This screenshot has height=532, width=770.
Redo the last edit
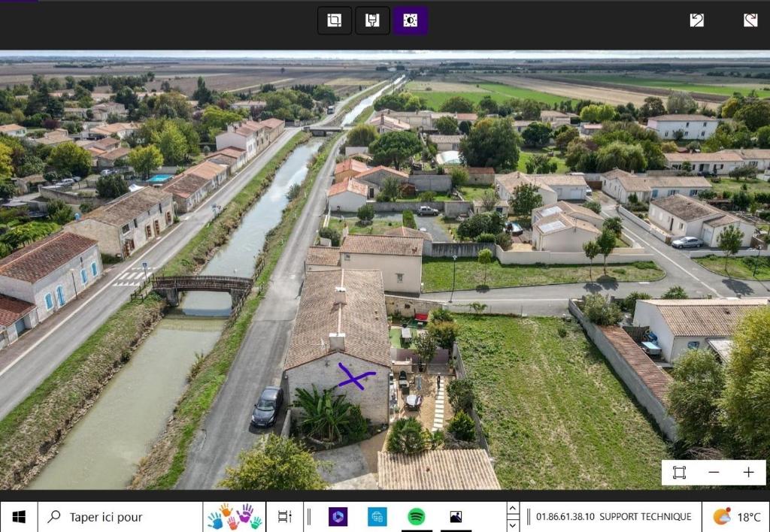click(x=750, y=20)
